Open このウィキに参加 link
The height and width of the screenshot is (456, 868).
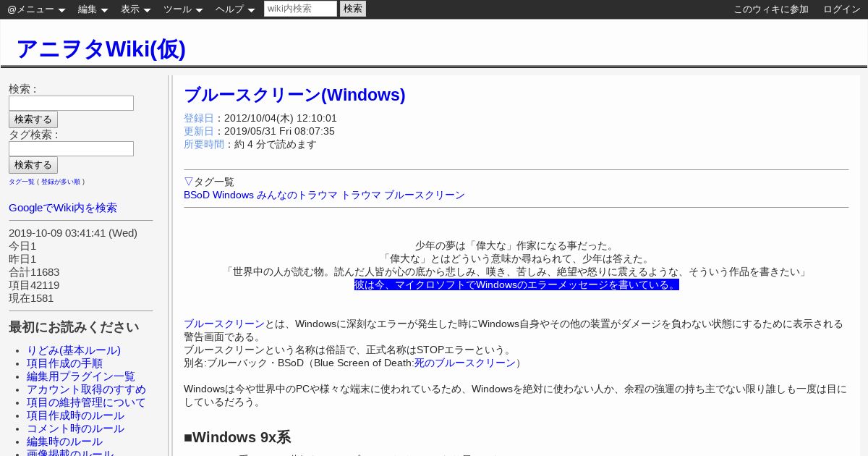click(771, 9)
